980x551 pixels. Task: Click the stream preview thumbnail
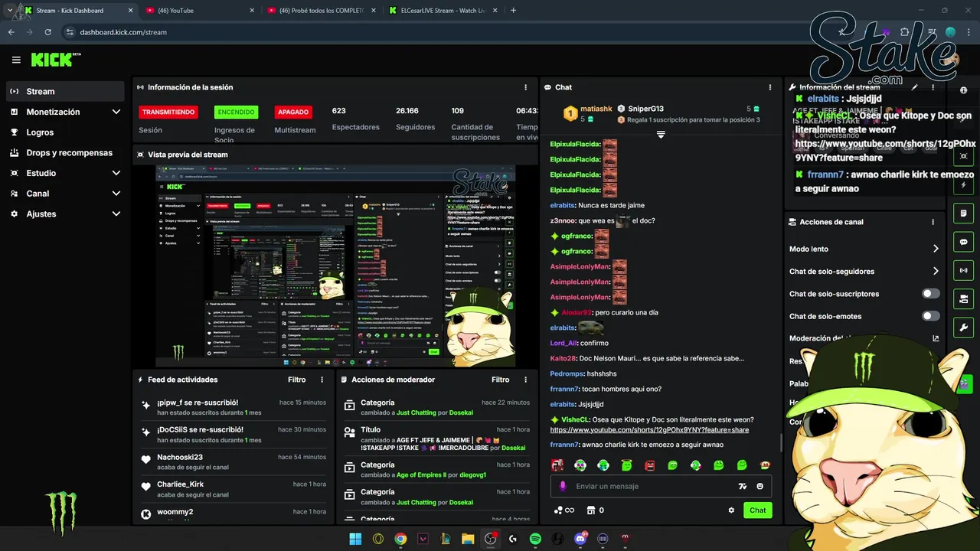pos(335,266)
